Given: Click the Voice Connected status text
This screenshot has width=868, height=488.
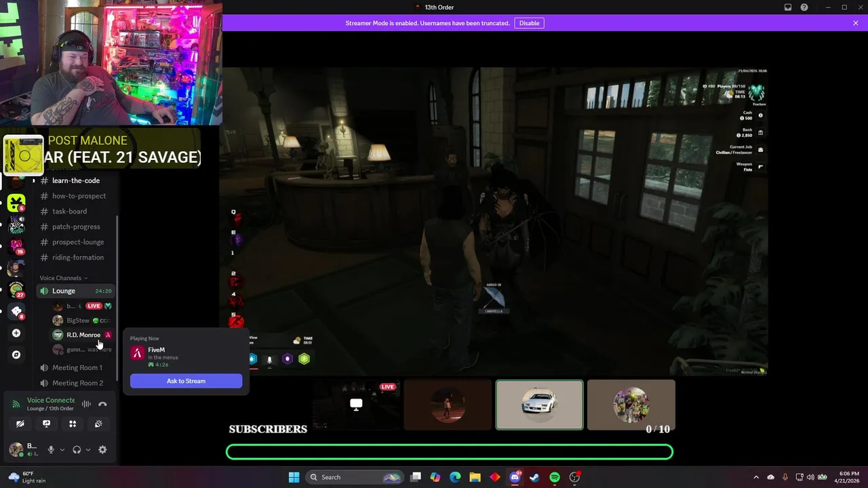Looking at the screenshot, I should pos(51,400).
